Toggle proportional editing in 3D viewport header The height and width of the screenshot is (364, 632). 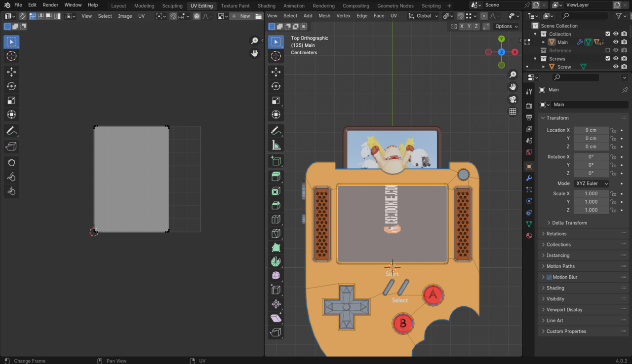(x=483, y=16)
